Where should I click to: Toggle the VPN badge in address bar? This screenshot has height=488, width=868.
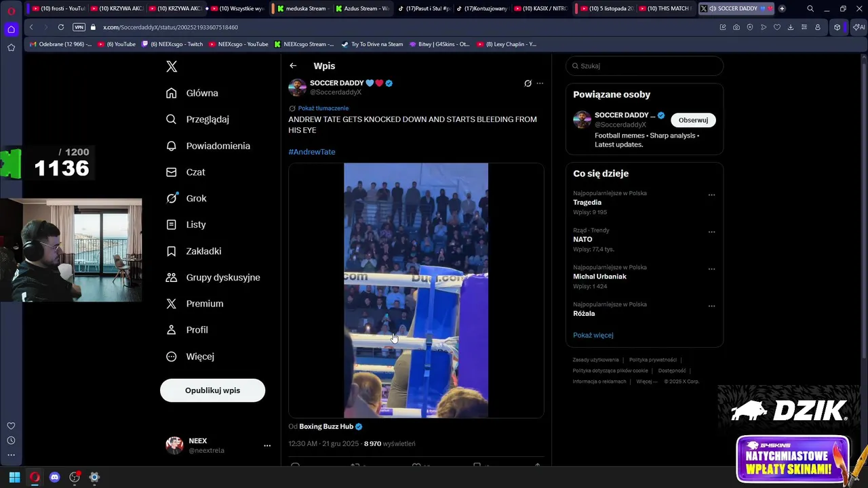pyautogui.click(x=79, y=27)
